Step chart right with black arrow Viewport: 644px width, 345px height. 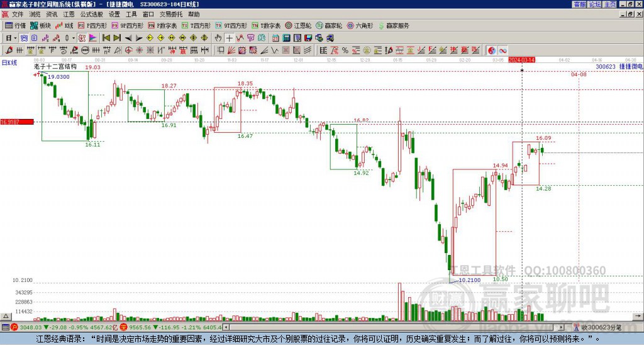tap(139, 38)
